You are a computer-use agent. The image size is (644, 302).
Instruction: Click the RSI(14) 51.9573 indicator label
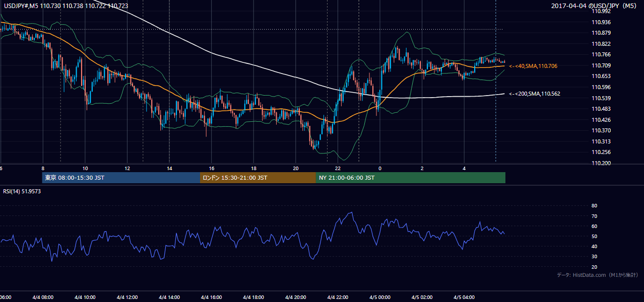[x=22, y=191]
